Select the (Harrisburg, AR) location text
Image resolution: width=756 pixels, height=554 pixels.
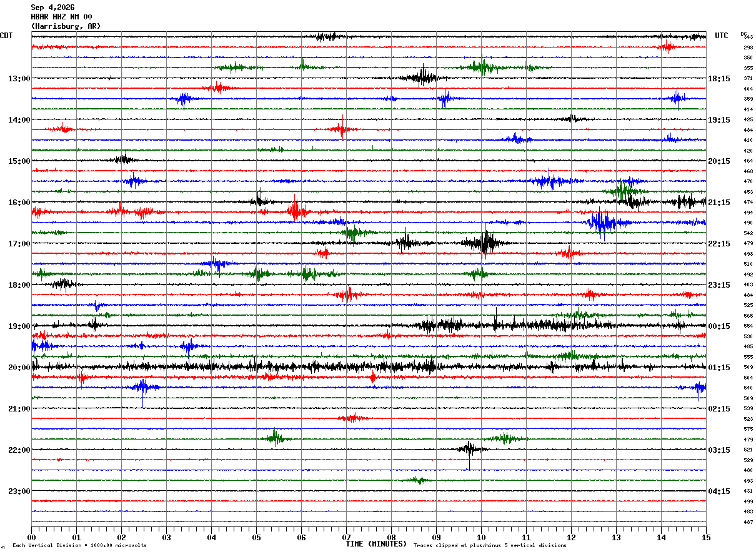[x=66, y=26]
